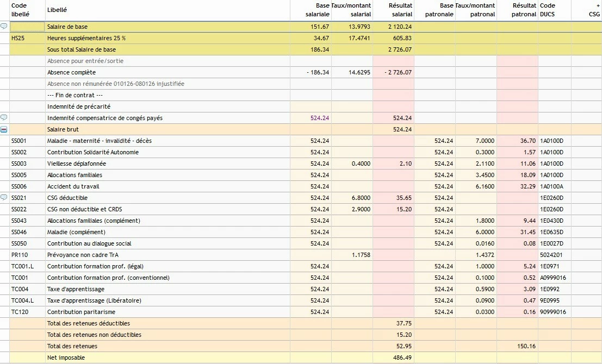The height and width of the screenshot is (364, 602).
Task: Select the 1.1758 salarial rate for PR110
Action: tap(361, 255)
